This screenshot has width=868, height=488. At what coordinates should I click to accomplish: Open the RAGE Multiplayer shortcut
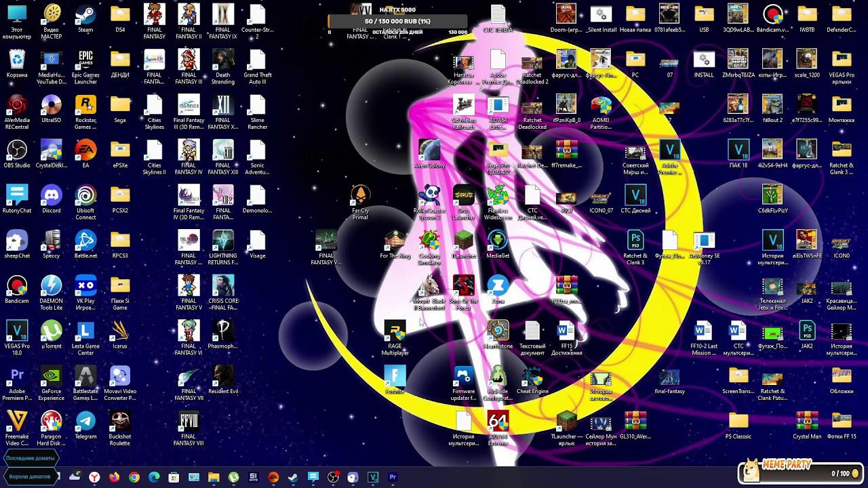coord(395,338)
